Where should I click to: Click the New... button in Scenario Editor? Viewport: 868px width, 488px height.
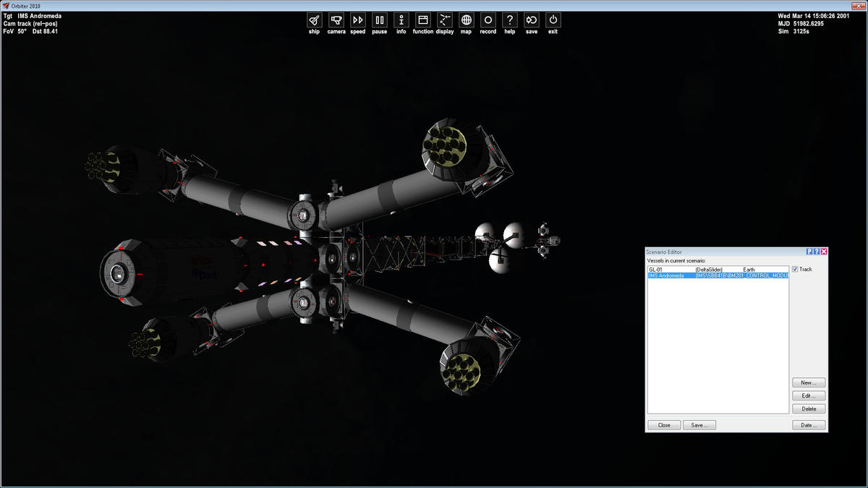click(x=809, y=382)
